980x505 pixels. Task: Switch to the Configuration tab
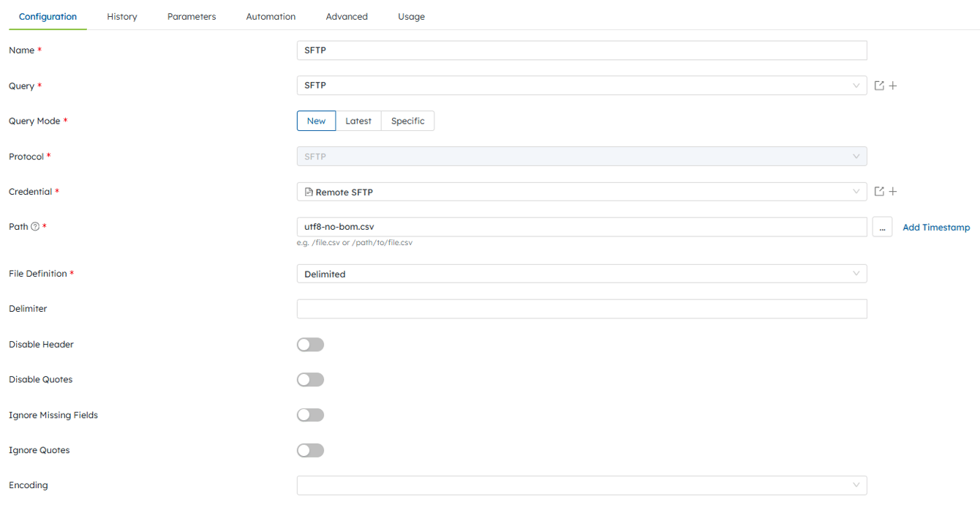click(x=48, y=16)
